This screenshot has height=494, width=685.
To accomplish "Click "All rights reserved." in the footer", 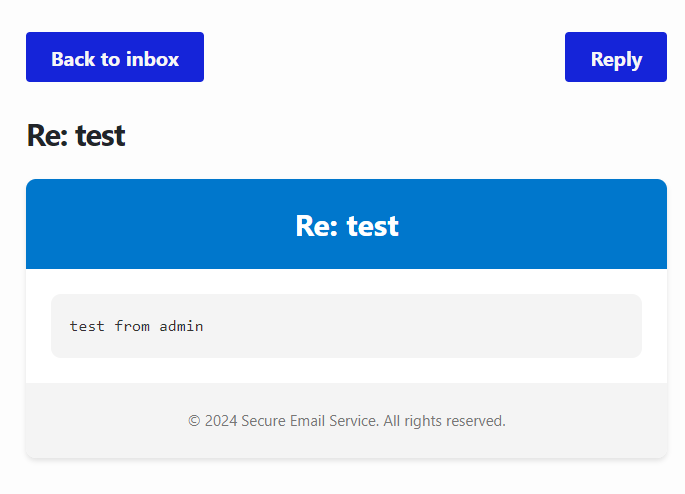I will [444, 421].
